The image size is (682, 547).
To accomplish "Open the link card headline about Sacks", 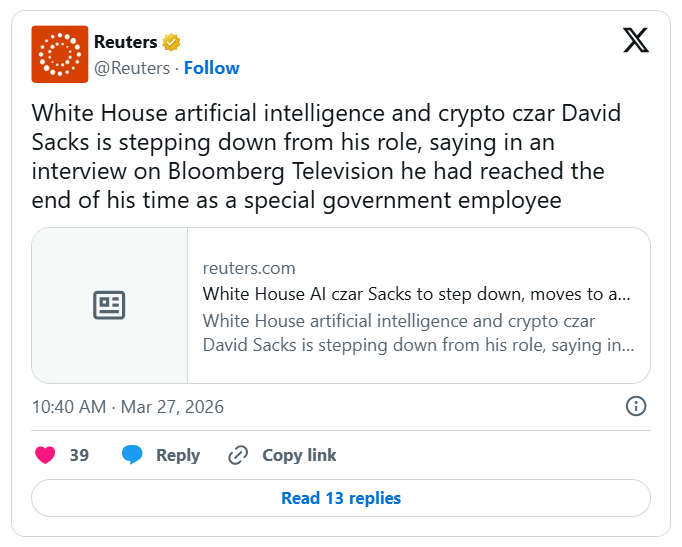I will pos(416,294).
